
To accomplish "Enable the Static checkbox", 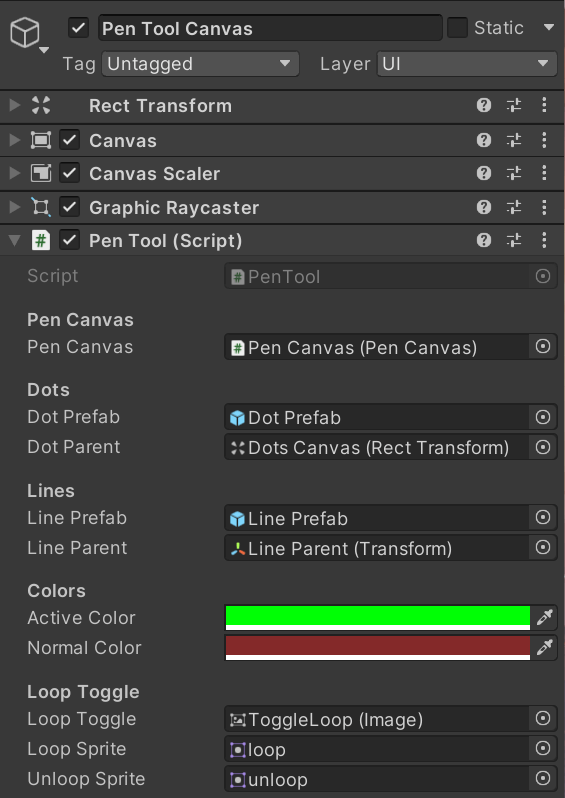I will coord(457,27).
